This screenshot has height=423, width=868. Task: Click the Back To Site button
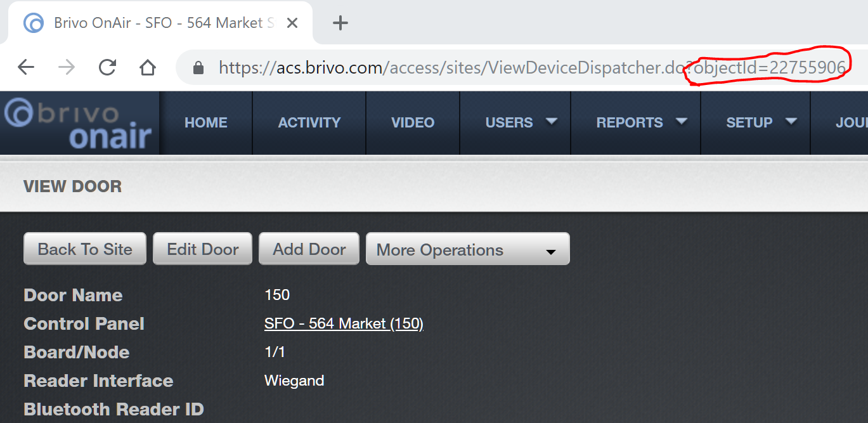(x=85, y=249)
